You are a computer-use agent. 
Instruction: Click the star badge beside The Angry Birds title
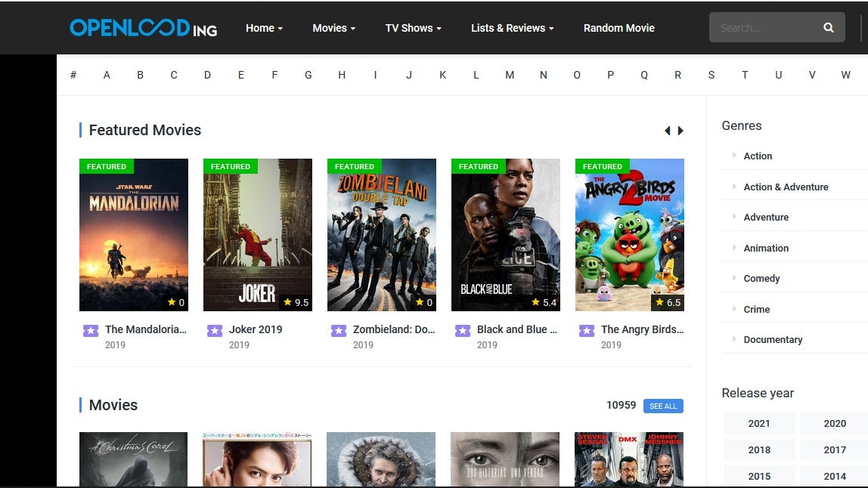pos(587,331)
